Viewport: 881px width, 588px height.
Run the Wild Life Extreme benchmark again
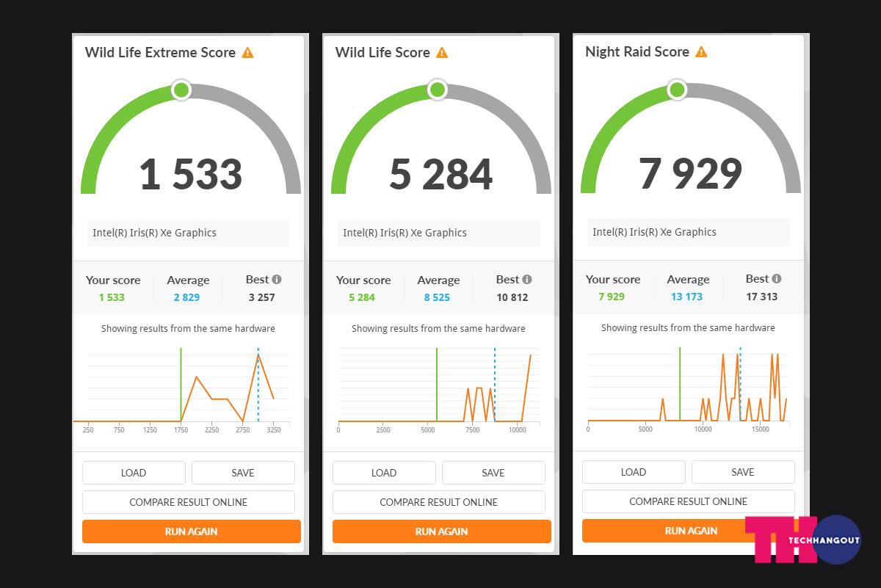click(192, 531)
